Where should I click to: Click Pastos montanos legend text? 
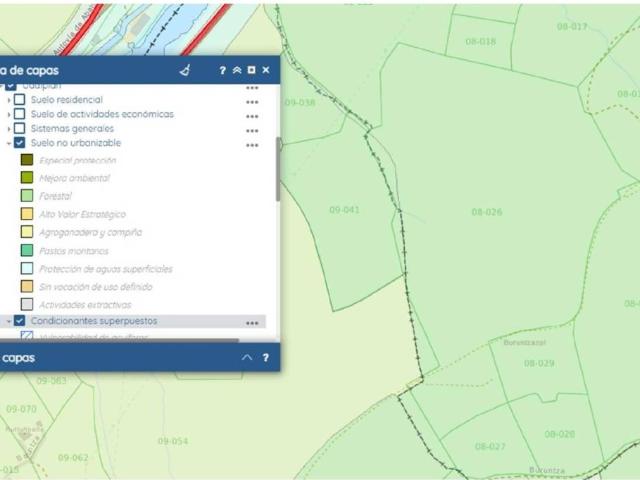click(x=74, y=251)
